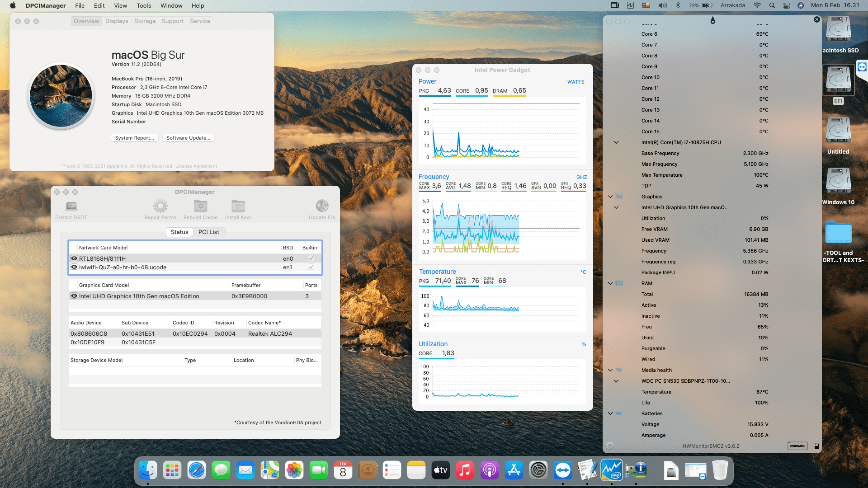Open the Support tab in About This Mac
Screen dimensions: 868x488
(173, 21)
